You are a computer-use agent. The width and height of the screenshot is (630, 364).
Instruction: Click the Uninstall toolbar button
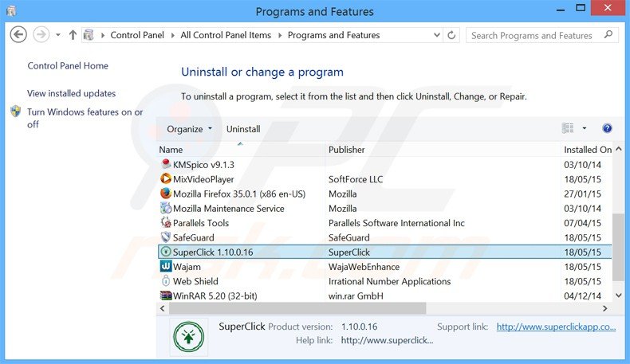243,129
